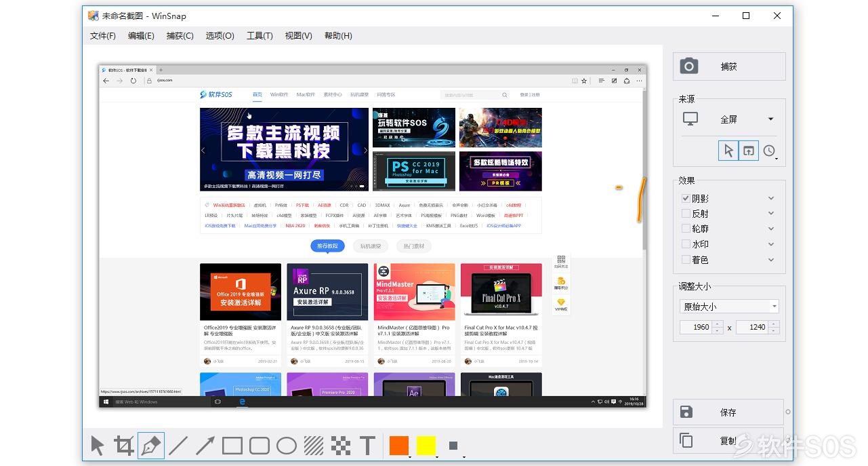The width and height of the screenshot is (868, 466).
Task: Expand the 水印 effect settings chevron
Action: [x=771, y=244]
